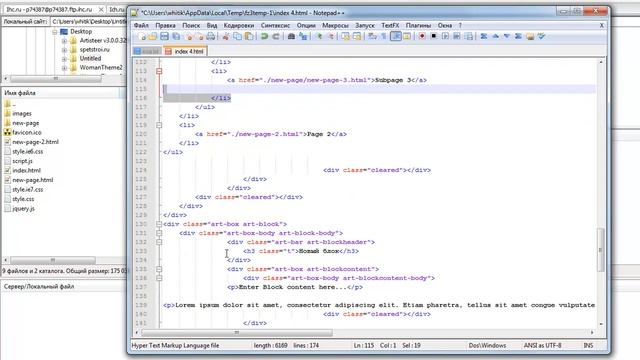Click ANSI as UTF-8 in status bar
640x360 pixels.
click(x=542, y=345)
